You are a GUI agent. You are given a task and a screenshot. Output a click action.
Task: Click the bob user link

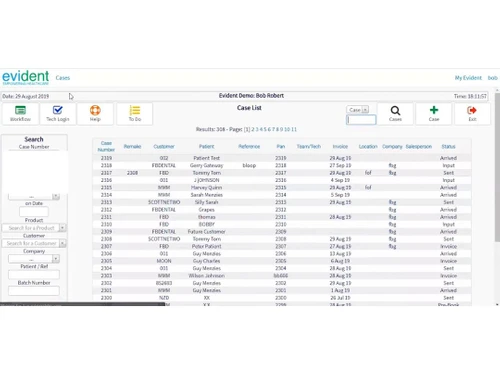tap(492, 78)
